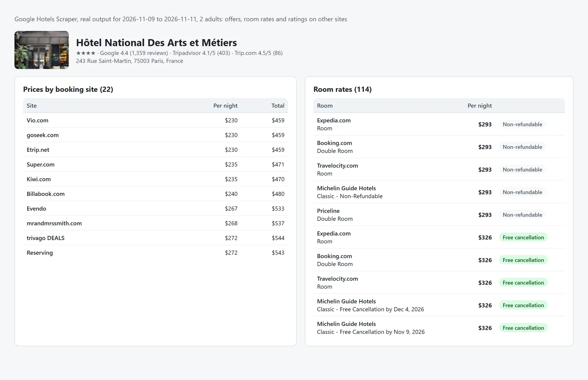Select Super.com in the booking site list
Viewport: 588px width, 380px height.
(x=41, y=164)
